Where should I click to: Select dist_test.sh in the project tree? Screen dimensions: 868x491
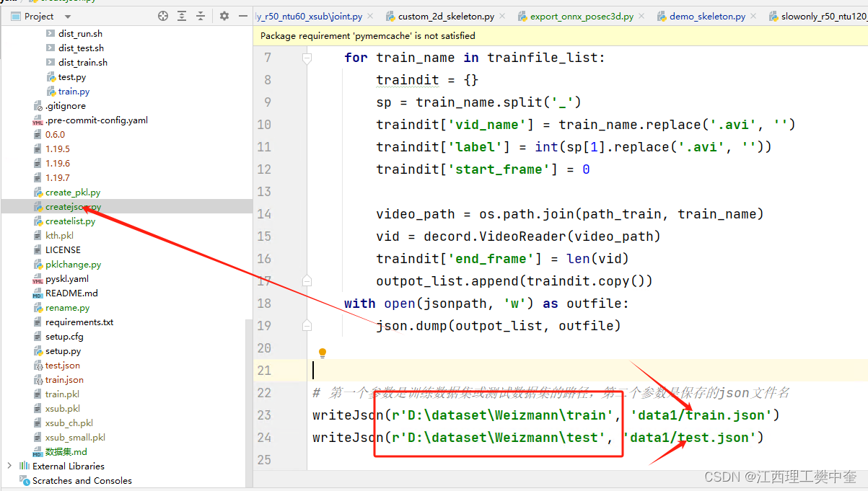[81, 48]
